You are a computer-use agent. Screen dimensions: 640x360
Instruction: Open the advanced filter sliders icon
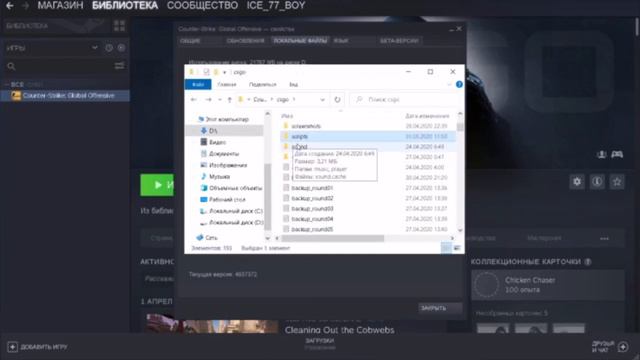[x=119, y=66]
